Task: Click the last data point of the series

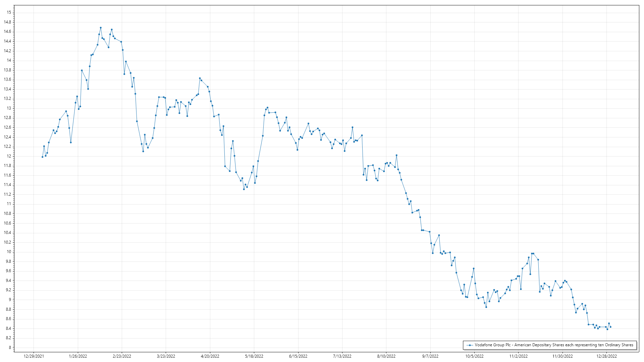Action: [610, 327]
